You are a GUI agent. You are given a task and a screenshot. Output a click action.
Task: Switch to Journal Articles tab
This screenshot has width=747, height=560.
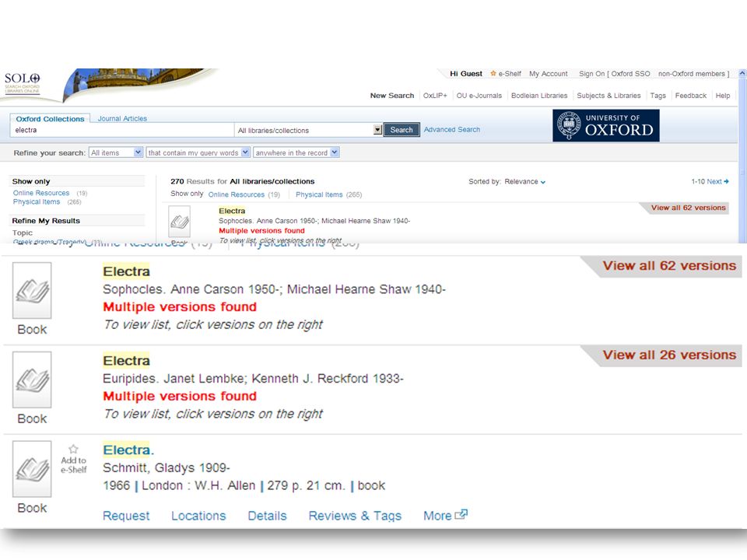[x=122, y=118]
